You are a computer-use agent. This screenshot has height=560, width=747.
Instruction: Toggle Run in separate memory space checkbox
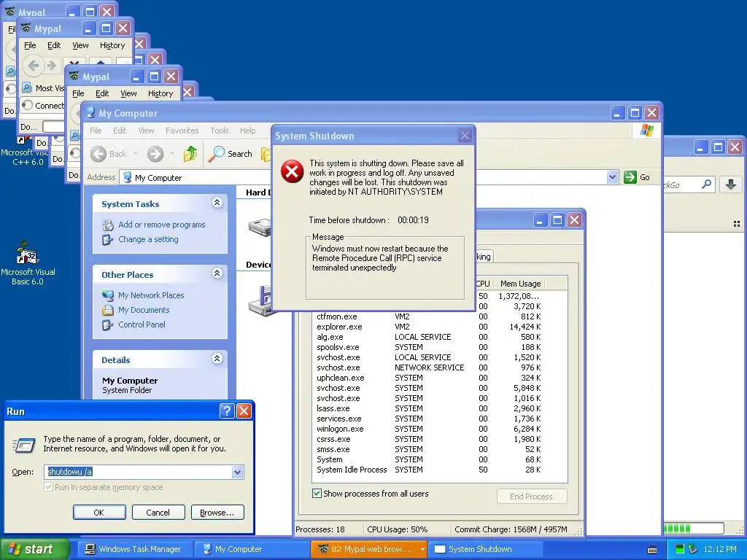click(x=48, y=487)
